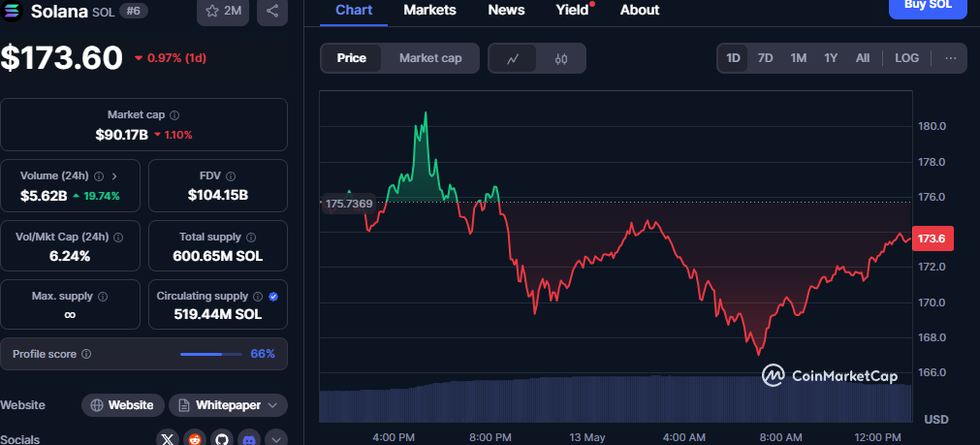Click the 600.65M SOL total supply
The image size is (980, 445).
coord(218,256)
